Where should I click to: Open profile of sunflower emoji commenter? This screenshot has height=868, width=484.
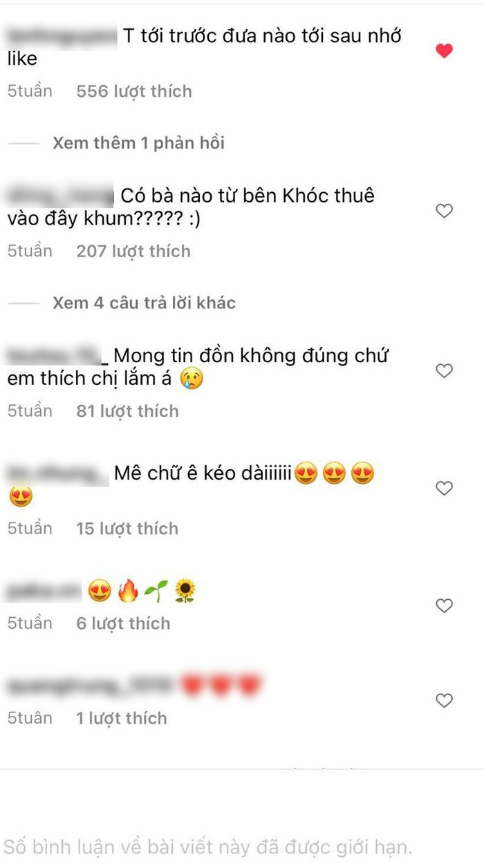44,591
